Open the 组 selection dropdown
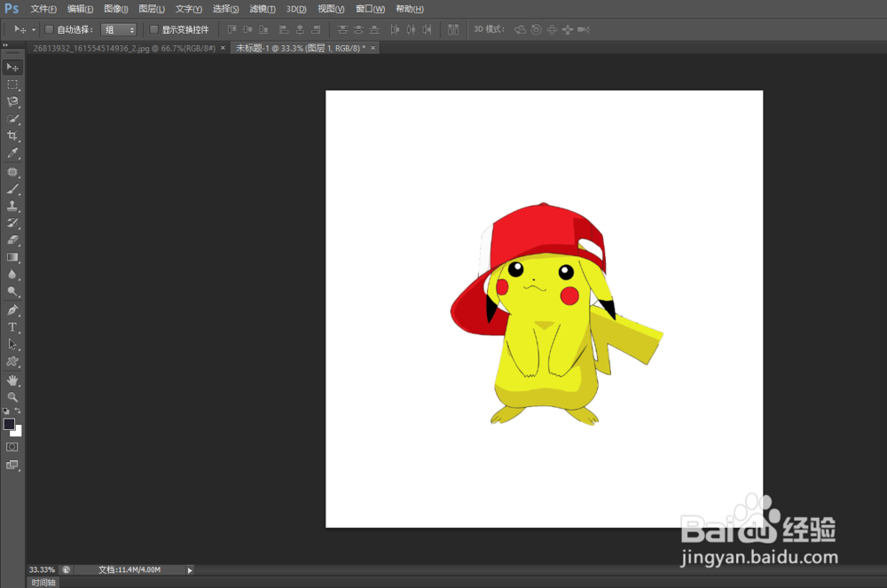 [119, 29]
